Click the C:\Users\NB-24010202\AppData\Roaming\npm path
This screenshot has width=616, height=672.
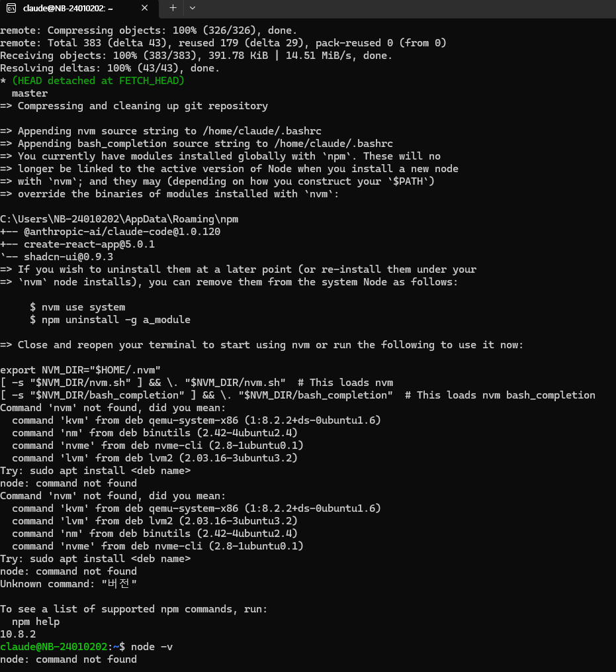coord(119,219)
